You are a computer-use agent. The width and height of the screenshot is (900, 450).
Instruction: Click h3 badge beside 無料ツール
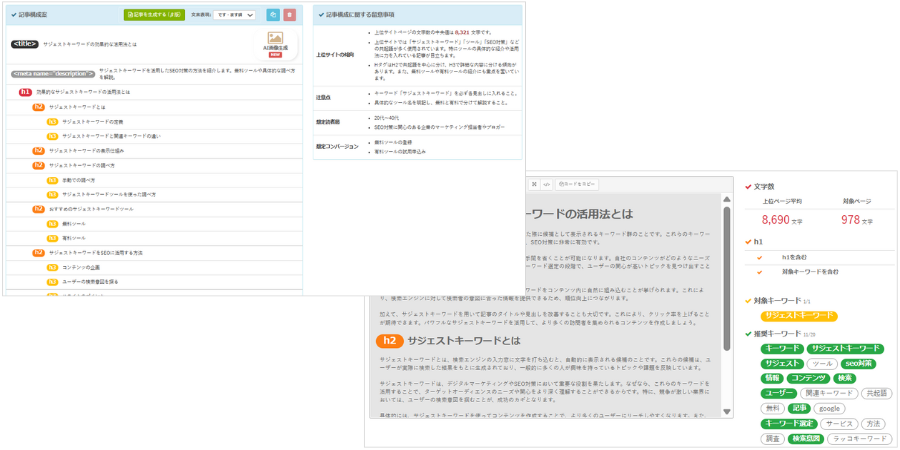point(52,223)
